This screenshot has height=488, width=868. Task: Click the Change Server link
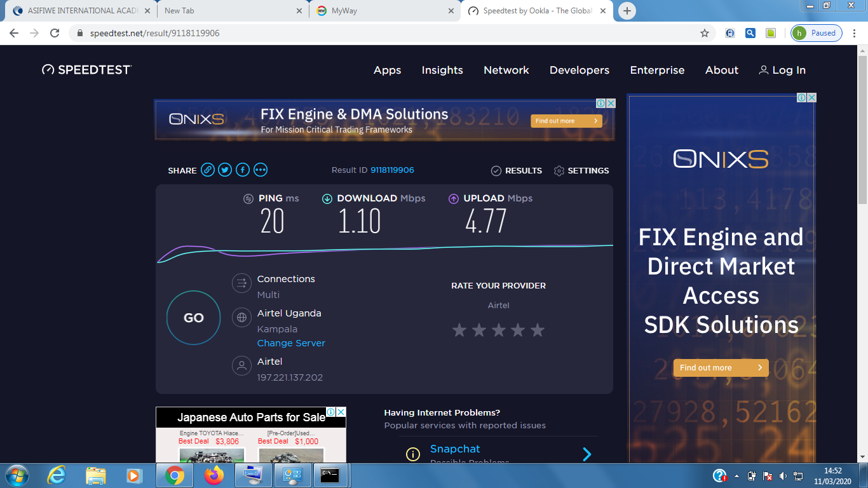[x=291, y=343]
